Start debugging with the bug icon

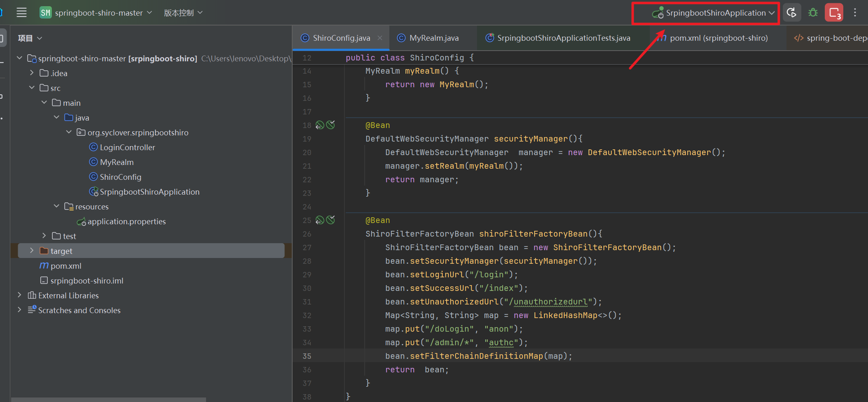[x=813, y=13]
